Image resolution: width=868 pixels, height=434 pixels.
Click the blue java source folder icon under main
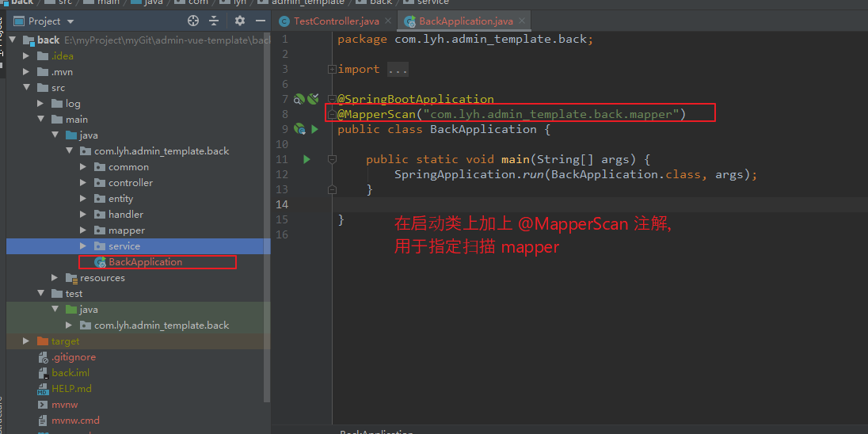click(71, 135)
